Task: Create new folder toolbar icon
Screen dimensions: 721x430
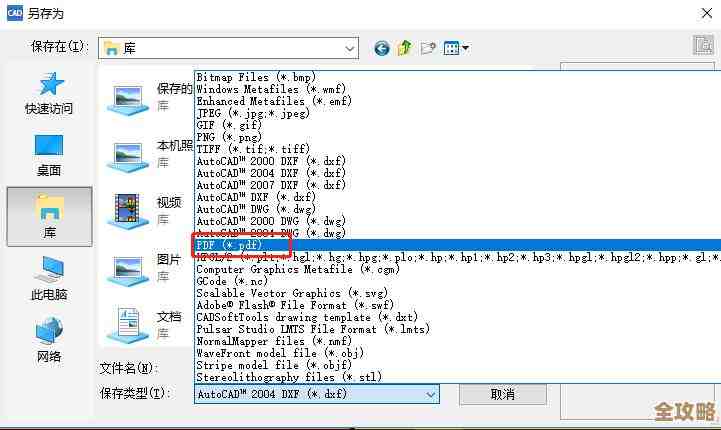Action: 428,48
